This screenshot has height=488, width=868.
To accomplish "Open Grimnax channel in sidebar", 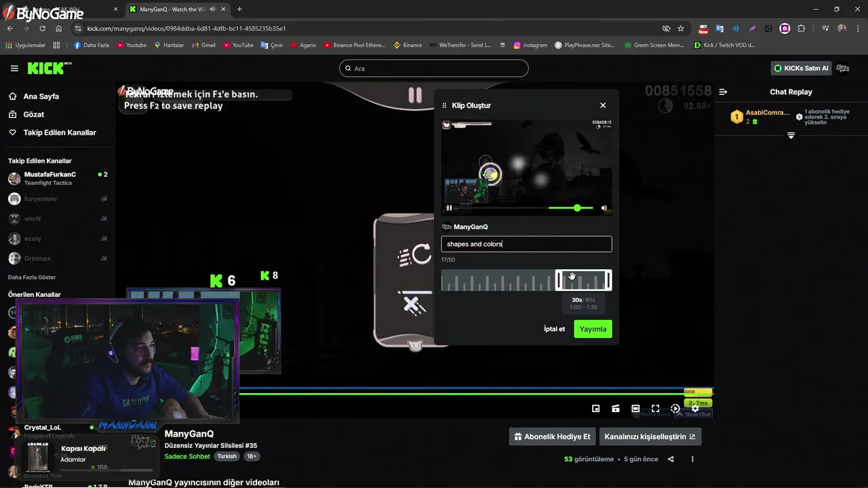I will pos(58,258).
